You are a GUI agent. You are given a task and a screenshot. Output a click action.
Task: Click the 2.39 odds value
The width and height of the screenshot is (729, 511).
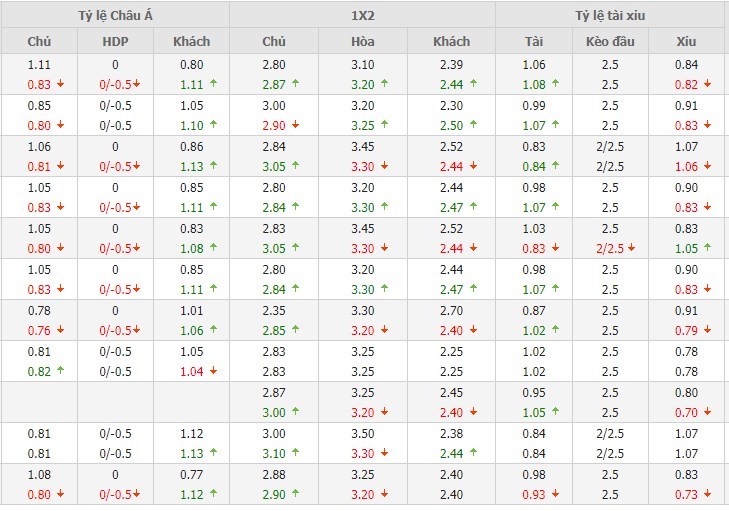point(451,65)
